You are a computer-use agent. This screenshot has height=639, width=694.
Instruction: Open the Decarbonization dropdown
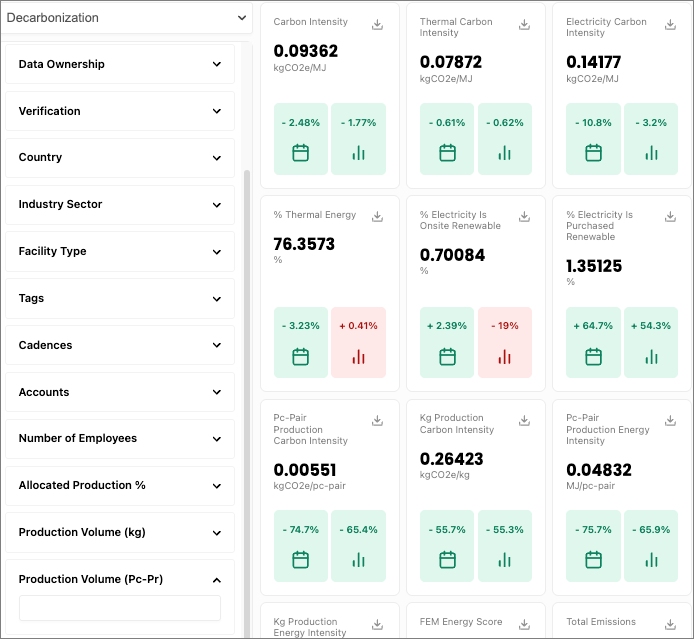coord(126,18)
